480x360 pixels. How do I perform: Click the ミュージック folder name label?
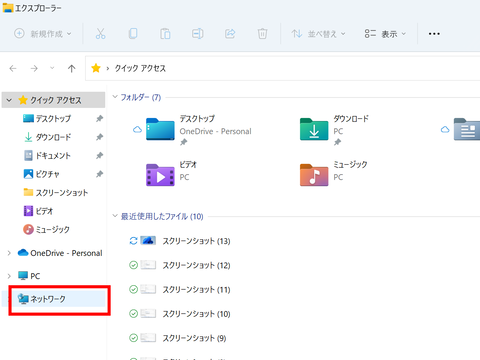click(x=350, y=164)
